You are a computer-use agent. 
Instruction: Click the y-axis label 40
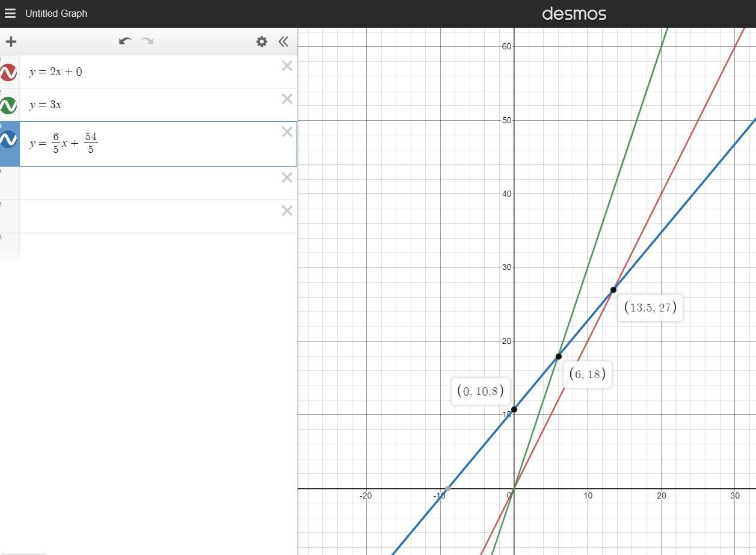click(506, 194)
